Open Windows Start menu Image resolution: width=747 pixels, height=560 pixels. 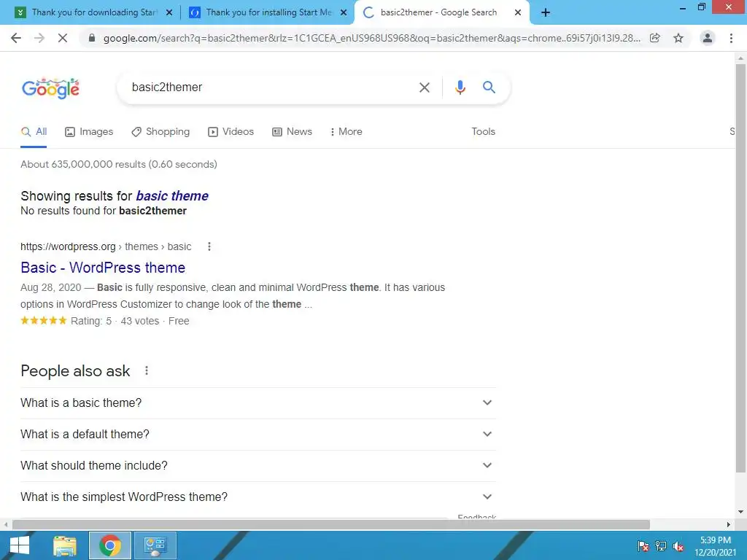pyautogui.click(x=19, y=545)
